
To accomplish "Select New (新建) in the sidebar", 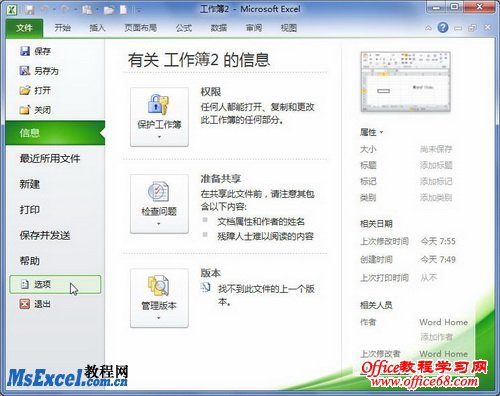I will pyautogui.click(x=30, y=184).
